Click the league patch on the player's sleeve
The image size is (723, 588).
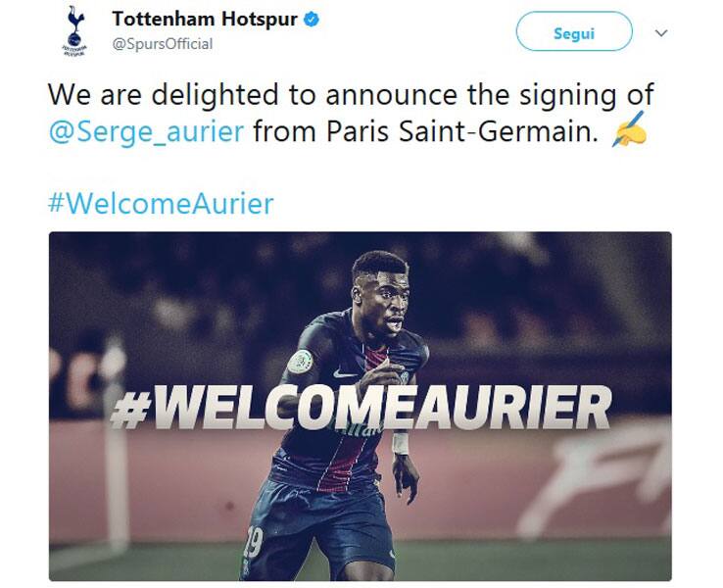pyautogui.click(x=300, y=362)
